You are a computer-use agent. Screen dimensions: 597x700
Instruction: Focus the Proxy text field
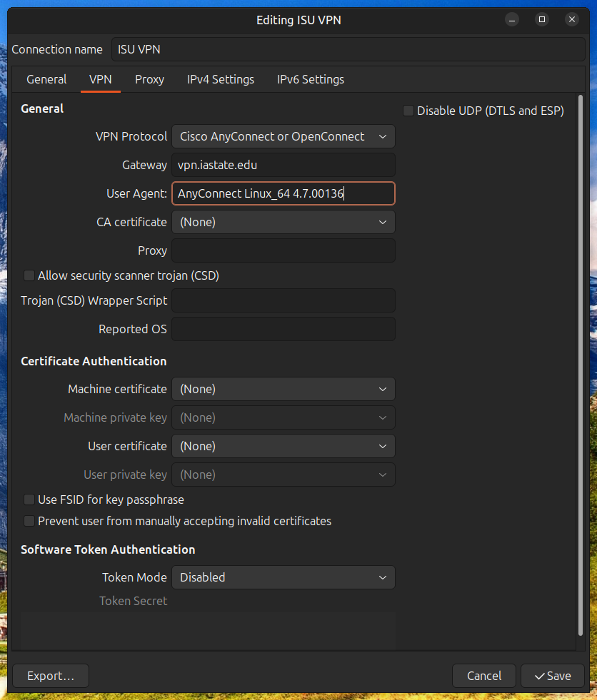pyautogui.click(x=284, y=251)
